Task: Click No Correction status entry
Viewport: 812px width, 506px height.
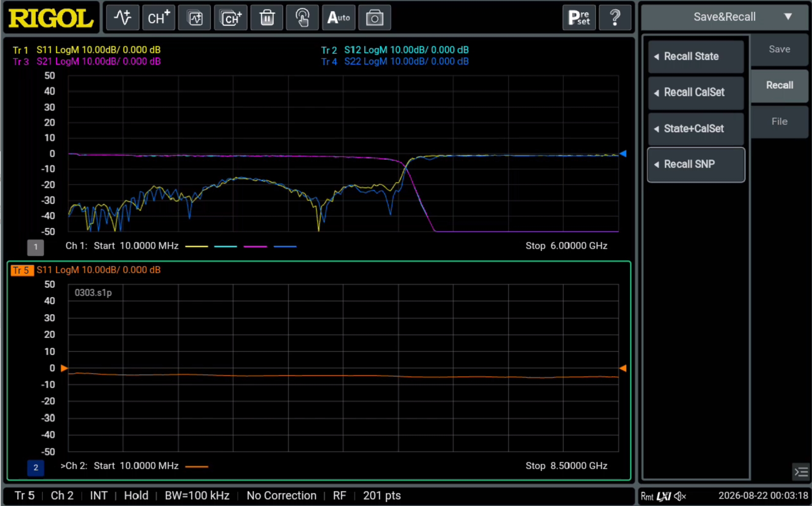Action: pos(282,496)
